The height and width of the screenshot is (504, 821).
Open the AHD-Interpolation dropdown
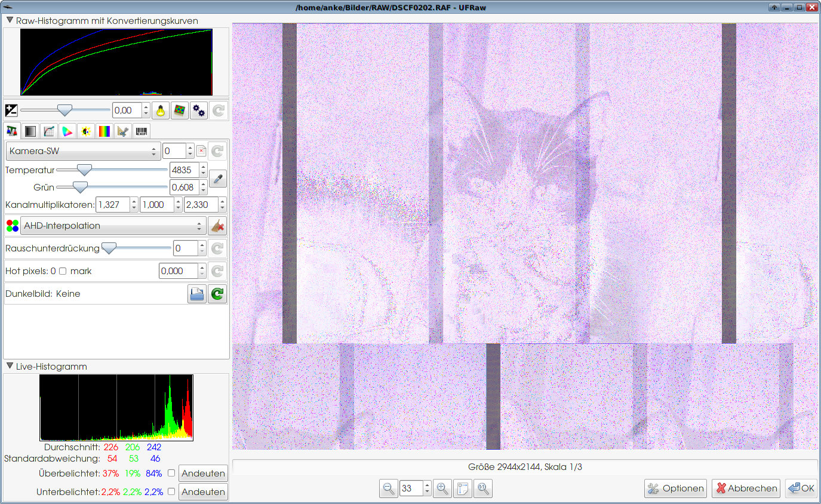113,226
